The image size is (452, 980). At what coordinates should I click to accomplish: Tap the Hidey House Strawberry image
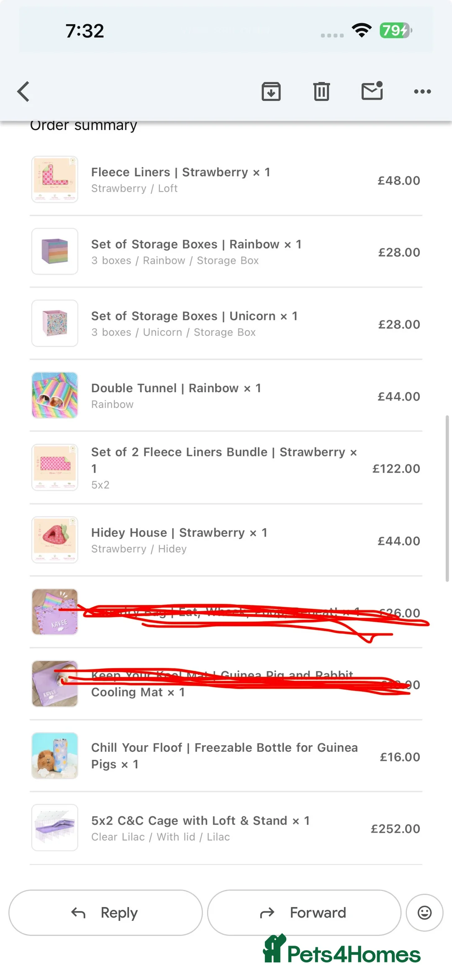pos(55,540)
